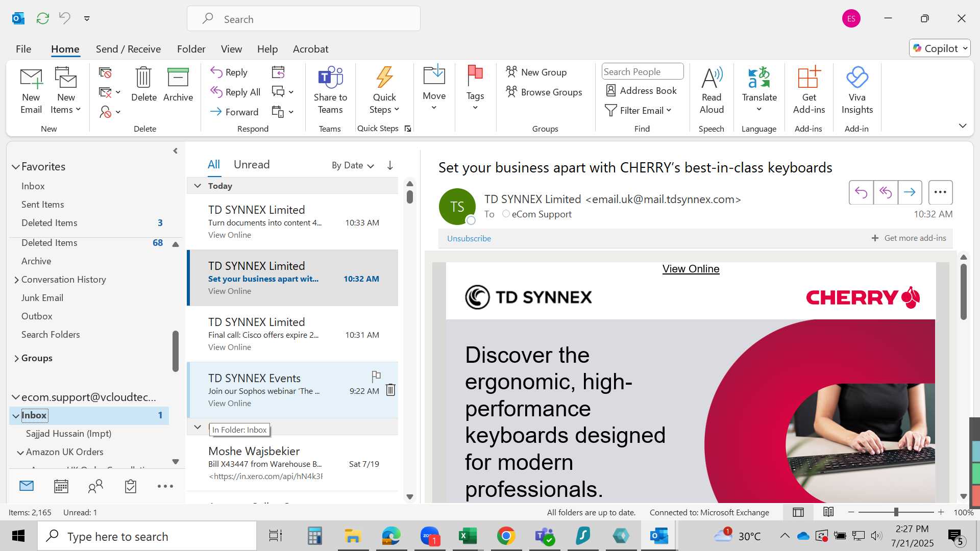This screenshot has height=551, width=980.
Task: Select the All messages filter
Action: (213, 164)
